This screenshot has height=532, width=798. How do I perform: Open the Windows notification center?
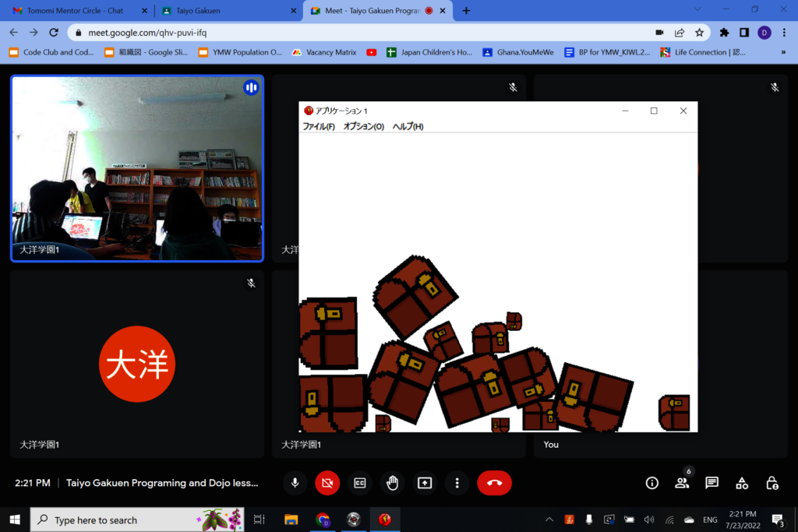pos(778,520)
